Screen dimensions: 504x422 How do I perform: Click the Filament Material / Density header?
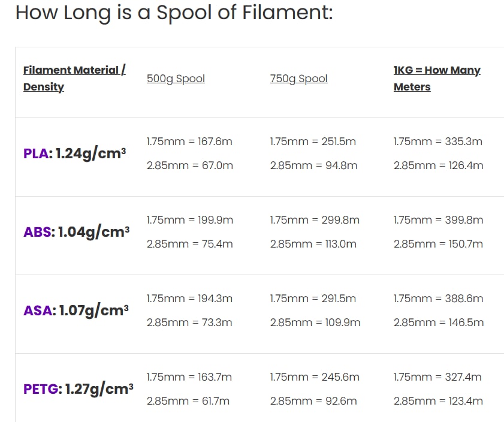coord(74,79)
